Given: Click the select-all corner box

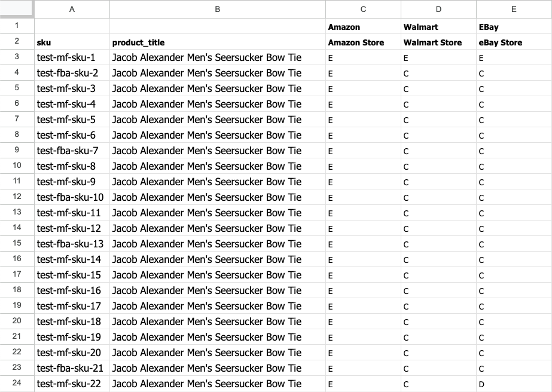Looking at the screenshot, I should coord(17,9).
